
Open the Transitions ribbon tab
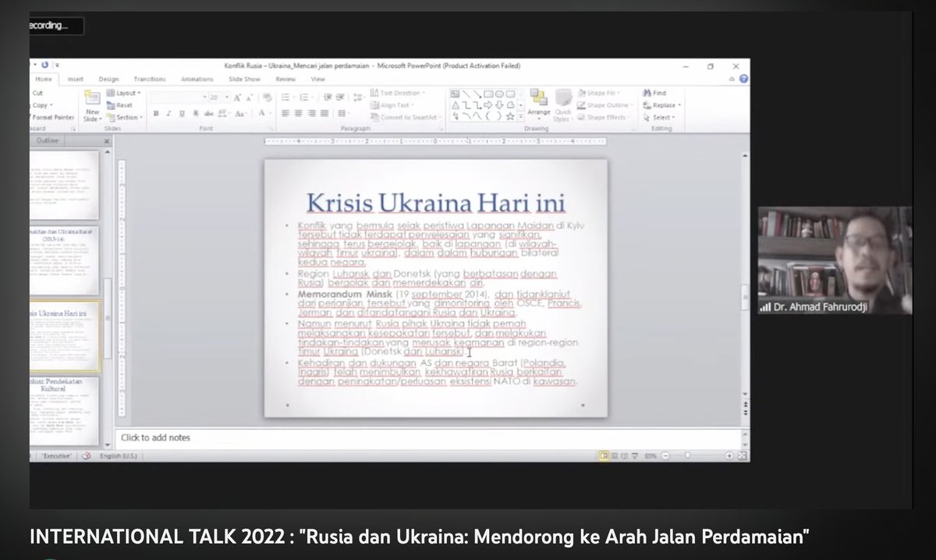tap(149, 79)
